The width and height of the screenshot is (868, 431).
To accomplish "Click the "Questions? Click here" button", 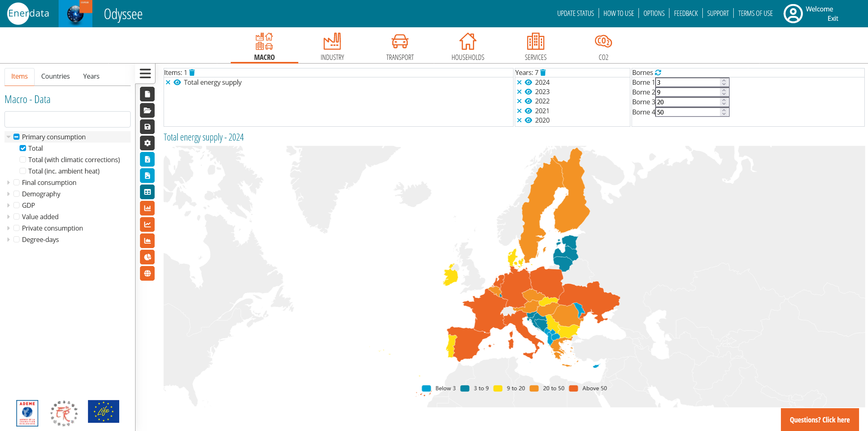I will point(820,420).
